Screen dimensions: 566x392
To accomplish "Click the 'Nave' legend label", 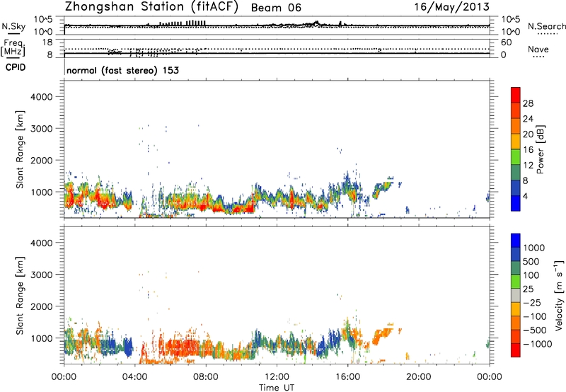I will click(538, 49).
